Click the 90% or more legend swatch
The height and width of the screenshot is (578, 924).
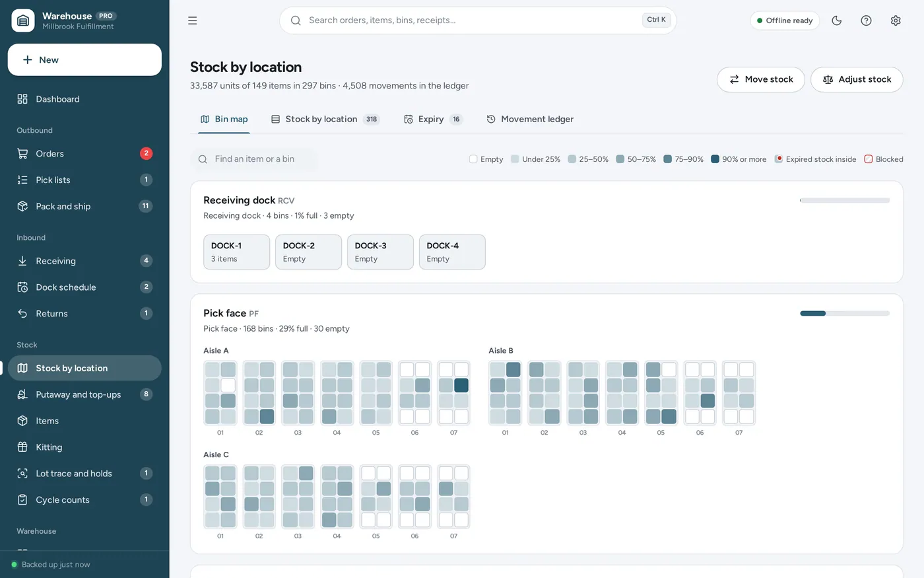point(715,159)
